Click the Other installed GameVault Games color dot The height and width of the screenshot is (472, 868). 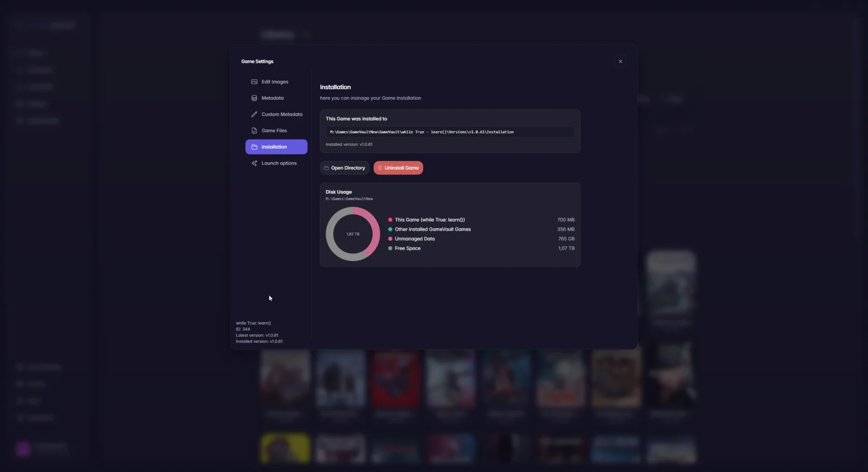click(390, 229)
